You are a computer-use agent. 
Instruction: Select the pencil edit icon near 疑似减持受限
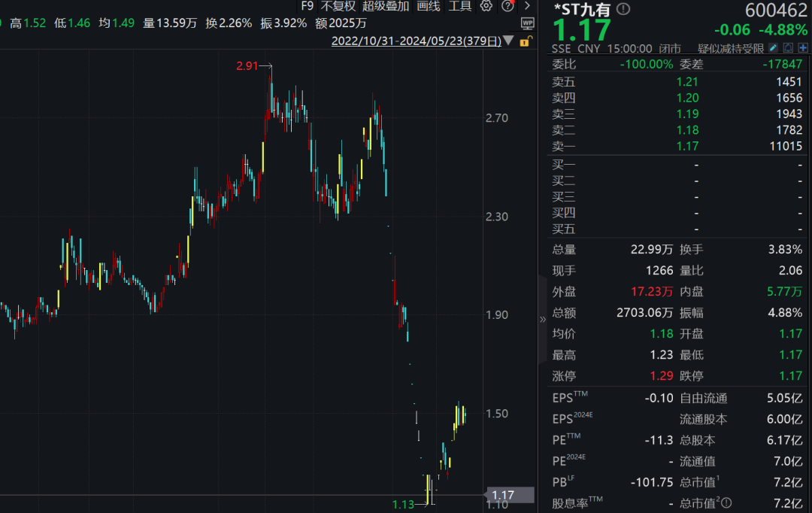[x=773, y=47]
